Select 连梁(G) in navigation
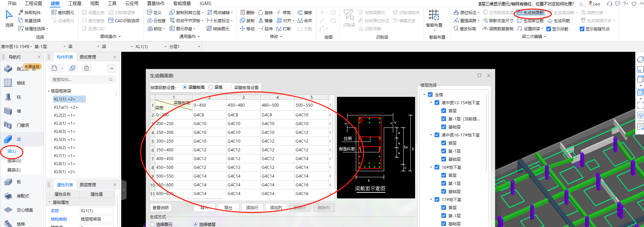Screen dimensions: 644x227 click(x=14, y=161)
